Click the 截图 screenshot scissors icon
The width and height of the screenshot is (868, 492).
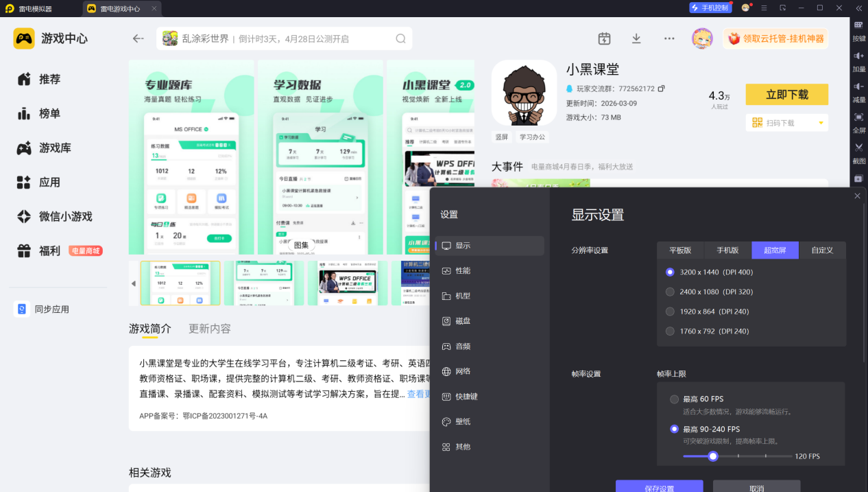pyautogui.click(x=858, y=152)
